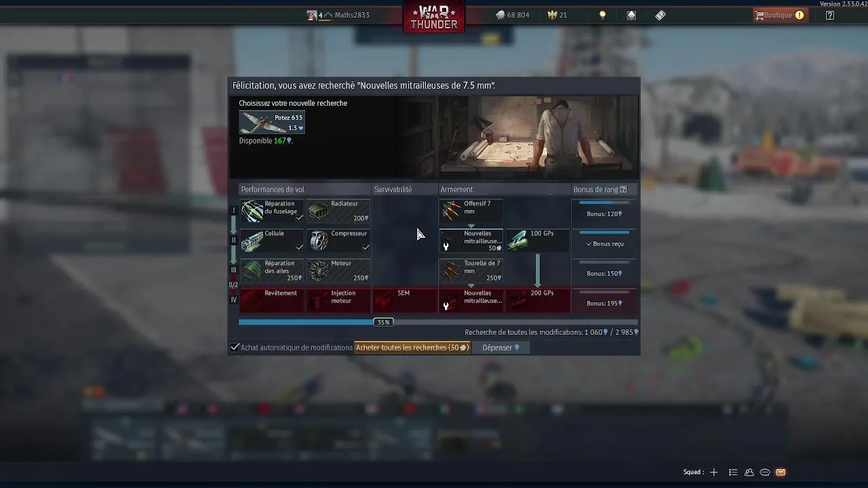Click the Armement column header
This screenshot has width=868, height=488.
pyautogui.click(x=456, y=190)
